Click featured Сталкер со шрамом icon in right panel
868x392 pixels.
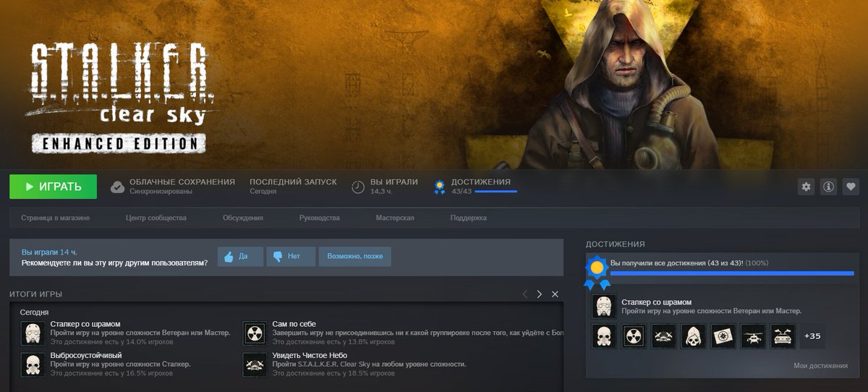604,307
